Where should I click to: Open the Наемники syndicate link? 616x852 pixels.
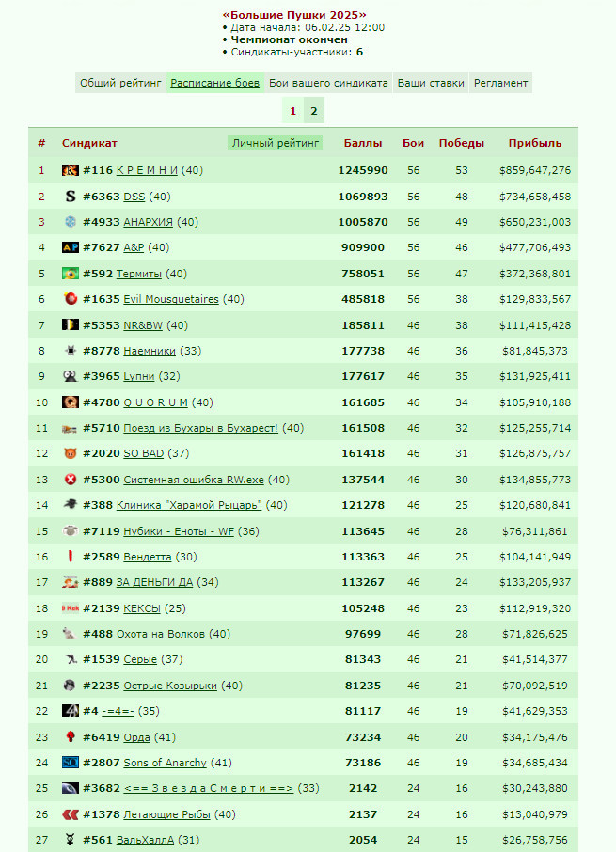tap(150, 351)
